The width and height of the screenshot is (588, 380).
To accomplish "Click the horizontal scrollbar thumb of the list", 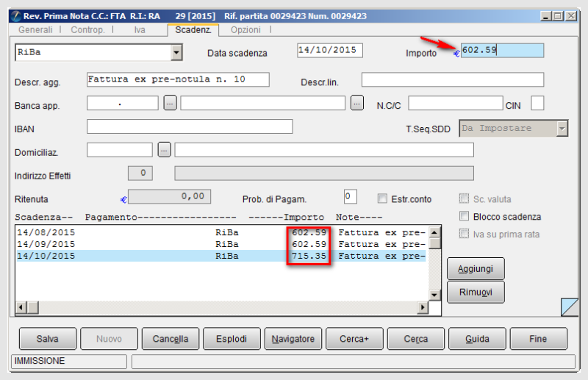I will 33,307.
